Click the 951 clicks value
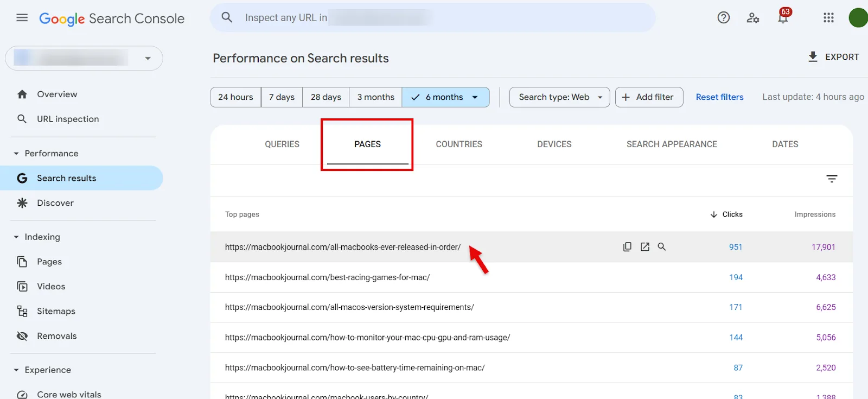868x399 pixels. pos(736,247)
